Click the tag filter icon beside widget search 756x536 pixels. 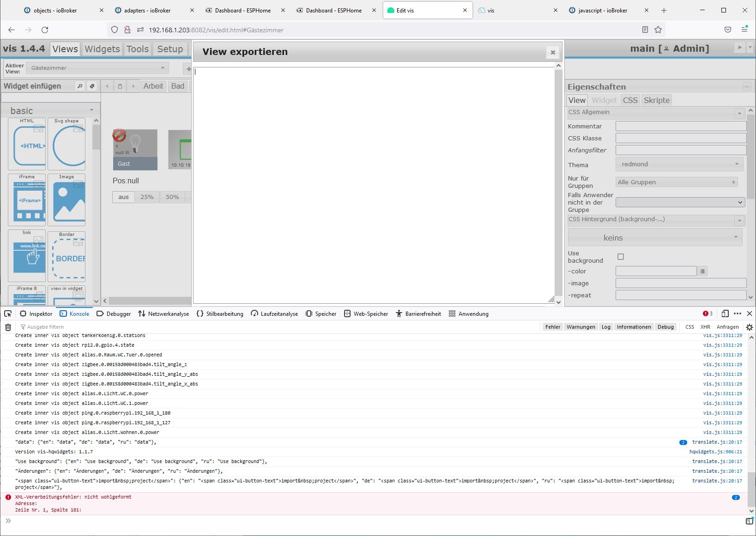[x=92, y=86]
